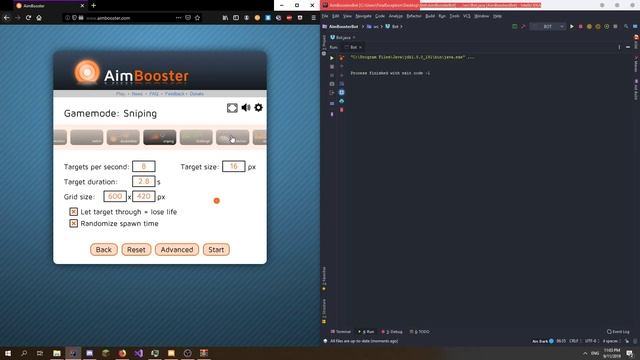The height and width of the screenshot is (360, 640).
Task: Open the VCS menu in IntelliJ
Action: pyautogui.click(x=467, y=16)
